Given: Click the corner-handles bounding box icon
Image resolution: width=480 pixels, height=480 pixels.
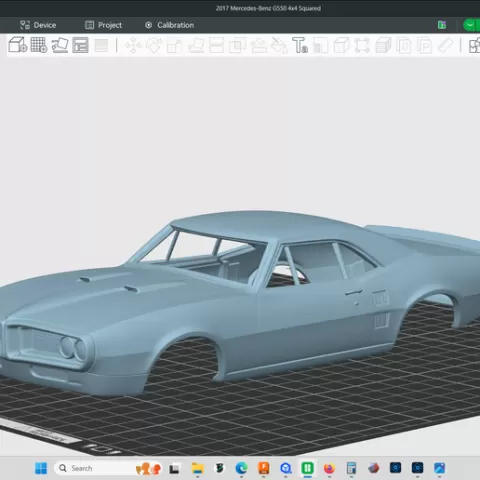Looking at the screenshot, I should [x=362, y=45].
